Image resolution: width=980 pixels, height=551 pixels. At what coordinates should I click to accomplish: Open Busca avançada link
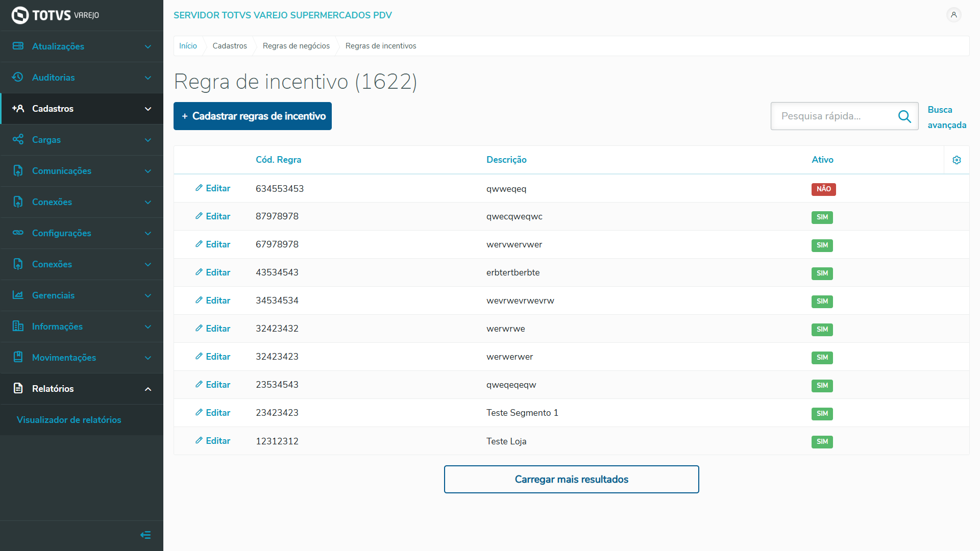pyautogui.click(x=946, y=117)
